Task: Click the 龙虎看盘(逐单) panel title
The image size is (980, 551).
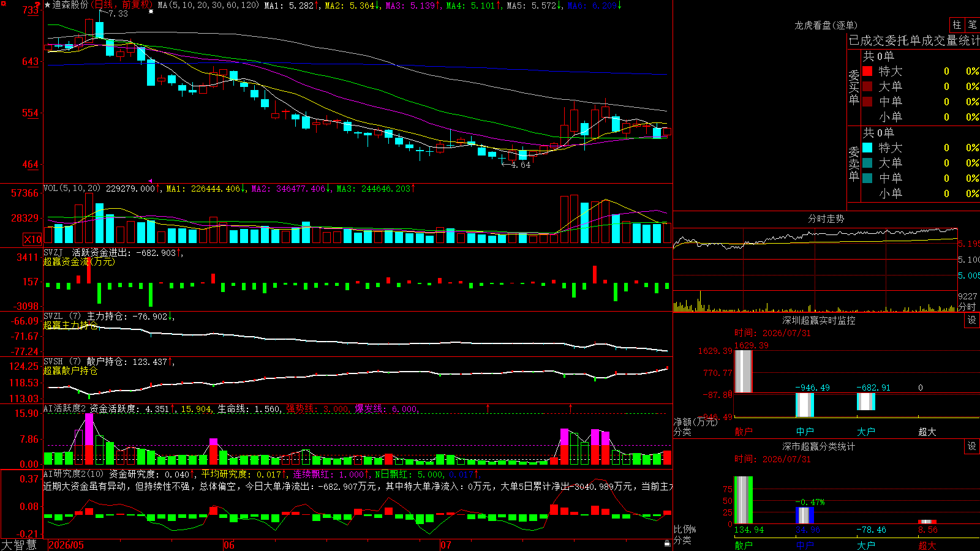Action: (826, 25)
